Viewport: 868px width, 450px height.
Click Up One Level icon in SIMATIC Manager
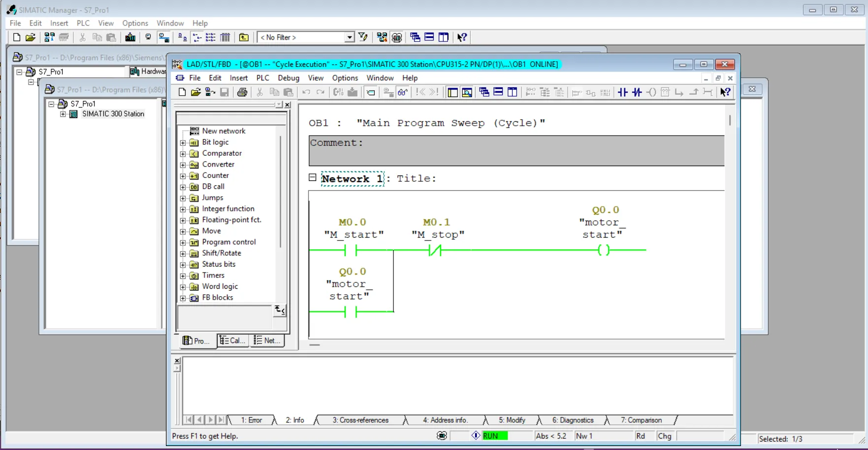point(244,37)
